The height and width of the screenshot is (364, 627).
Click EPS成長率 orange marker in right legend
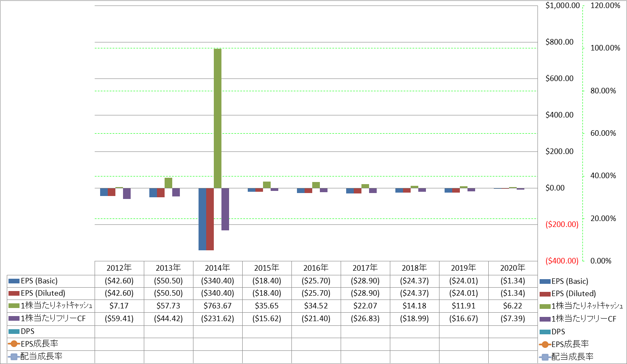(x=545, y=344)
